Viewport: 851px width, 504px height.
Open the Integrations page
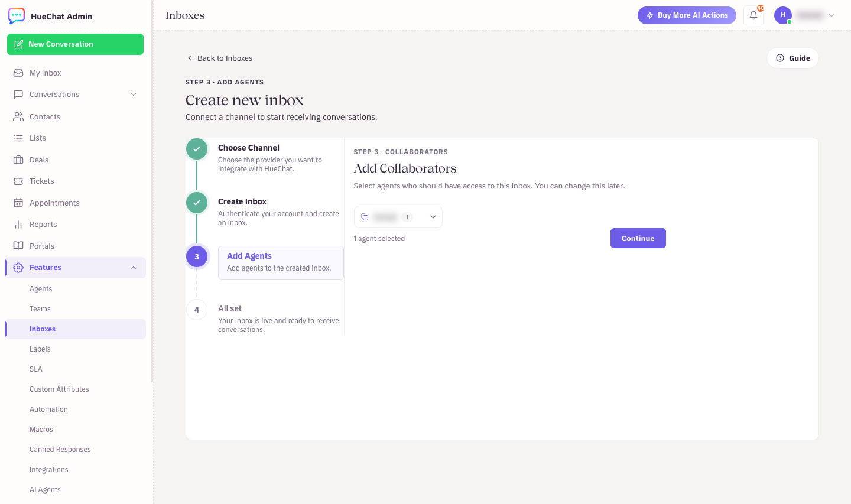coord(49,470)
